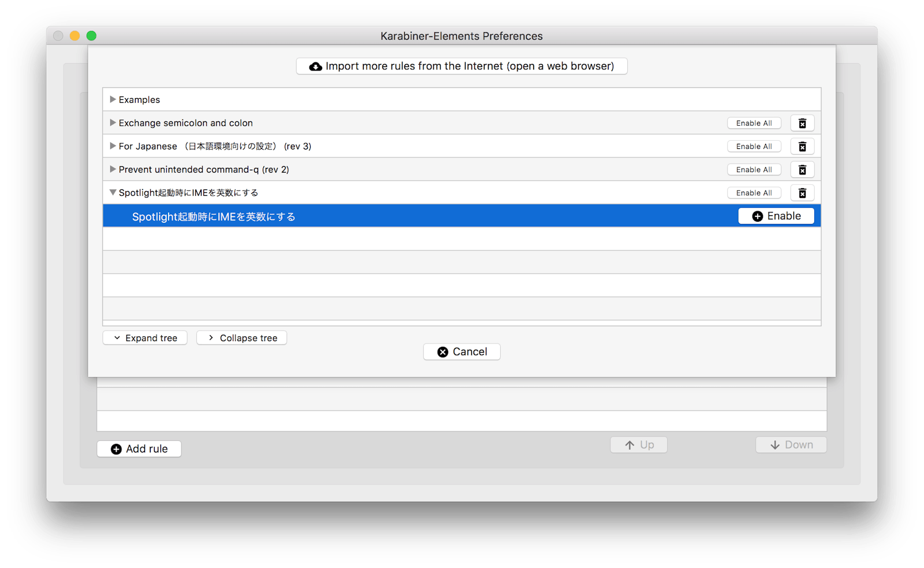This screenshot has height=568, width=924.
Task: Remove Prevent unintended command-q ruleset via trash
Action: (x=802, y=170)
